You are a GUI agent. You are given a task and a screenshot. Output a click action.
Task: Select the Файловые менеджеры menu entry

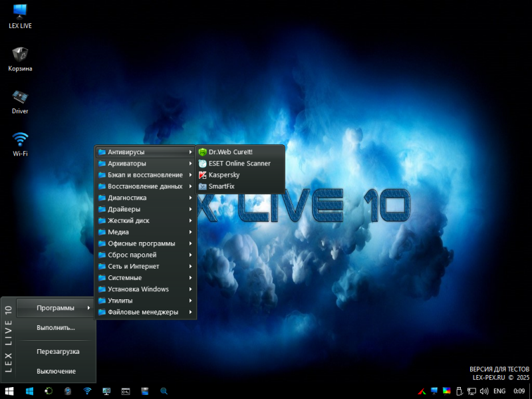click(x=142, y=312)
